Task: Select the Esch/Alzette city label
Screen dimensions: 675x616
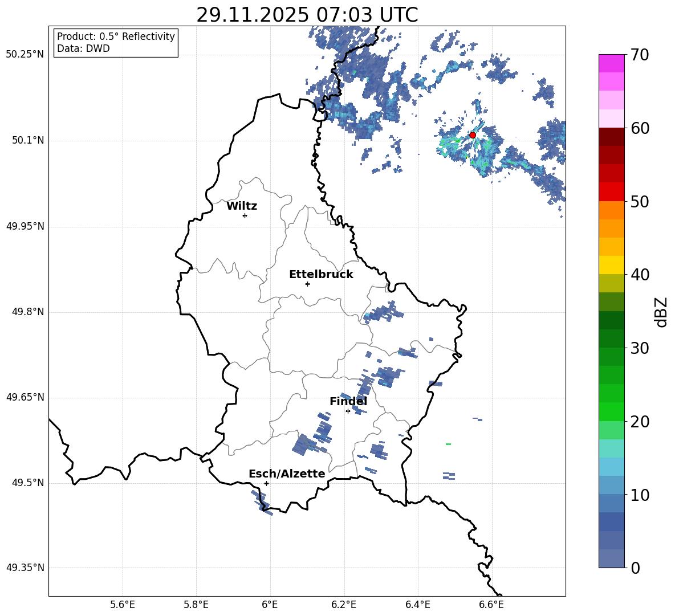Action: [287, 474]
